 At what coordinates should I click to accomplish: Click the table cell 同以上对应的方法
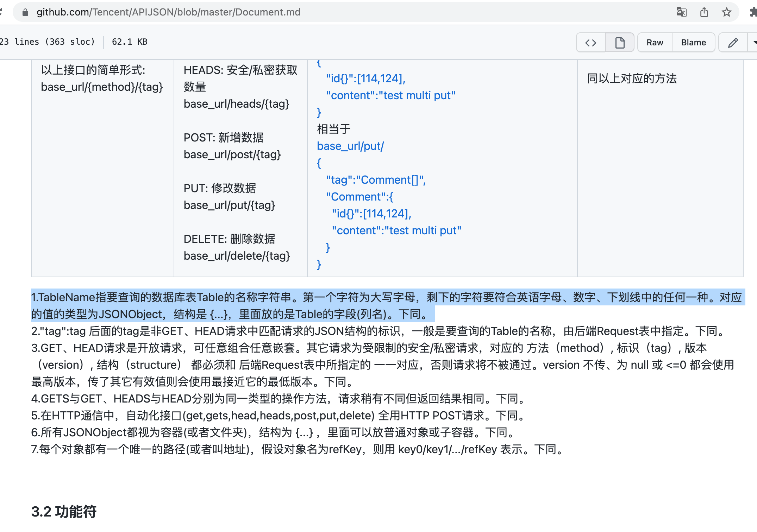click(x=632, y=79)
